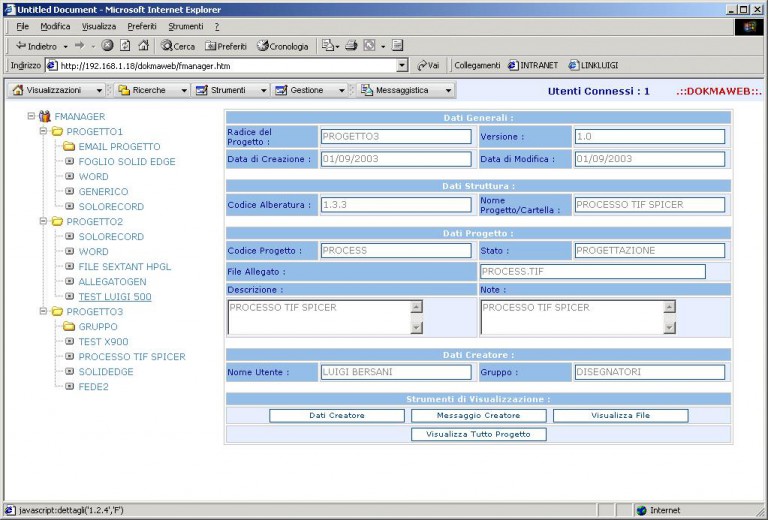Open the Preferiti menu in menu bar
768x520 pixels.
pyautogui.click(x=142, y=26)
